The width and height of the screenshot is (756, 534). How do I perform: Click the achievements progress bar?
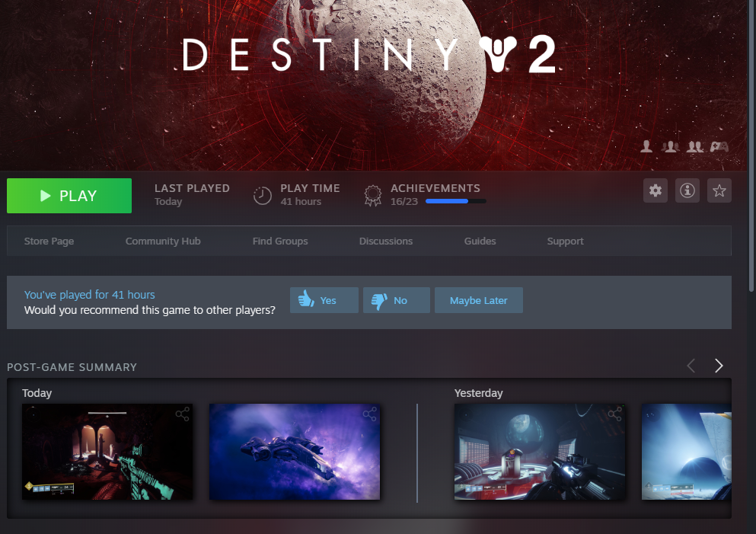pyautogui.click(x=455, y=201)
